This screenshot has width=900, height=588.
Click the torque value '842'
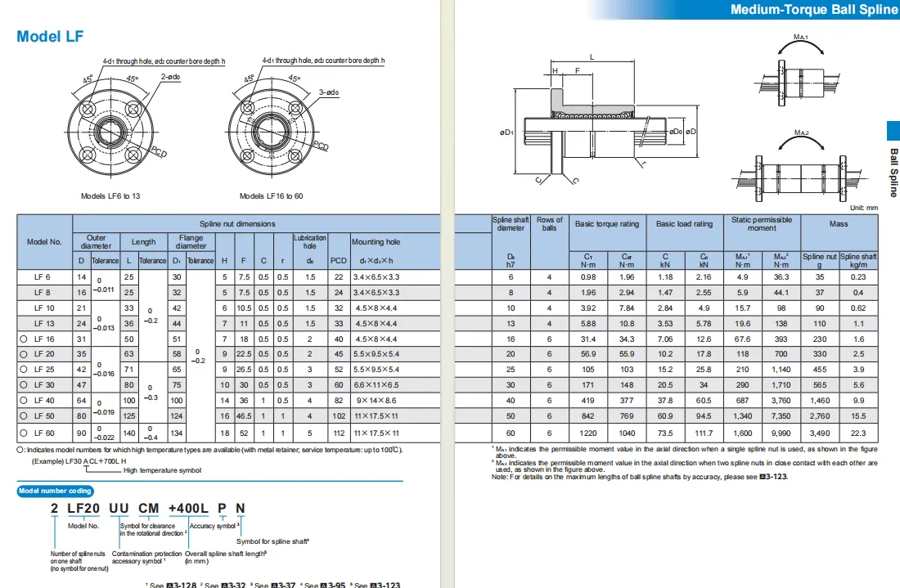pos(588,416)
